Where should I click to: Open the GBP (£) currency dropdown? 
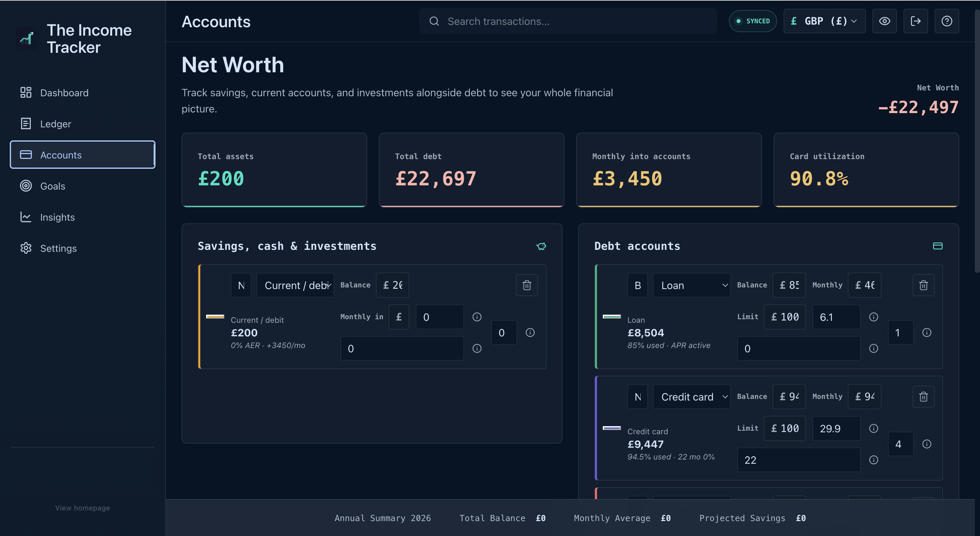[x=824, y=21]
